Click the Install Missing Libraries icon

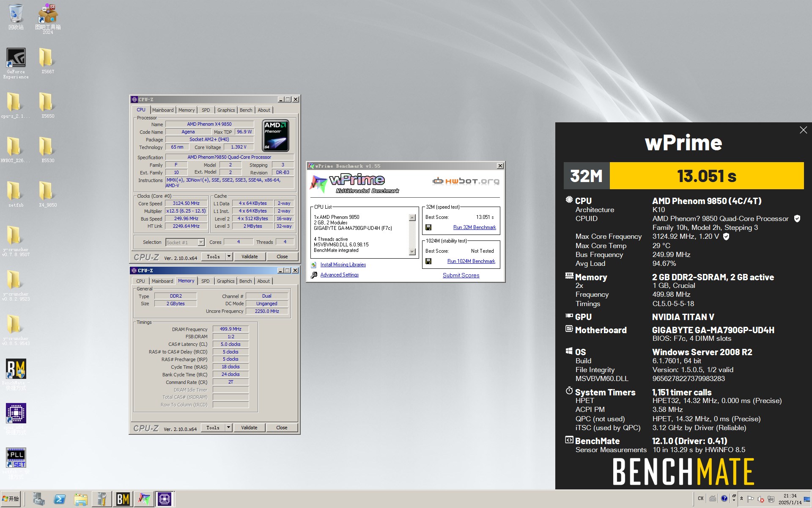coord(314,265)
